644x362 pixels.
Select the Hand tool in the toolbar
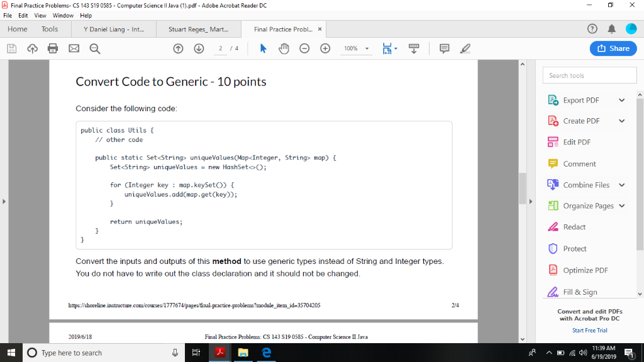click(284, 48)
